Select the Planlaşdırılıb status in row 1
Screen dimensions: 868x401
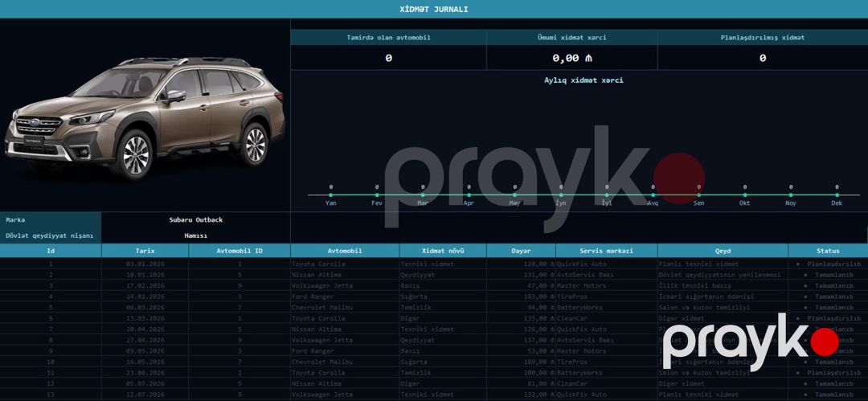828,264
